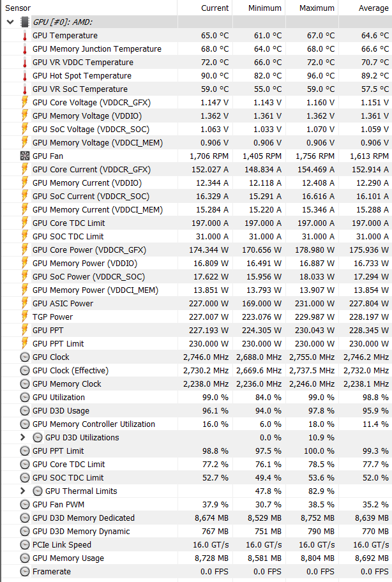Viewport: 392px width, 582px height.
Task: Click clock icon of GPU Fan PWM
Action: point(24,504)
